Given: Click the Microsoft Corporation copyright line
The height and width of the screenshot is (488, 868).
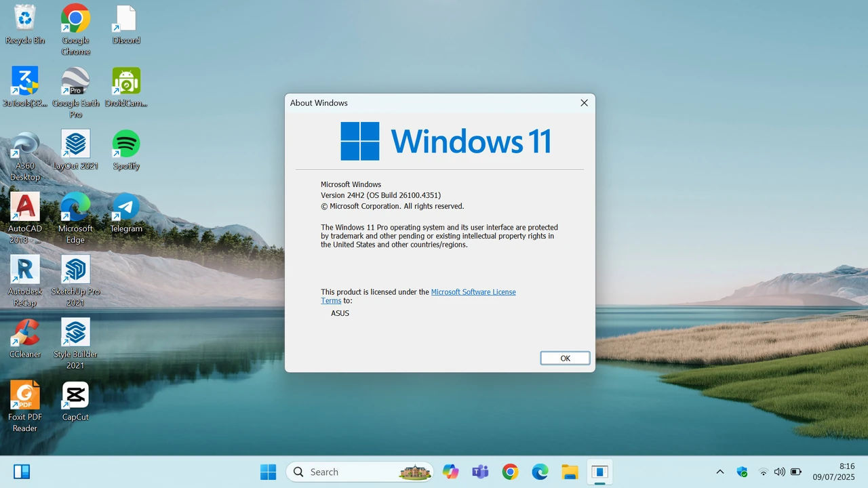Looking at the screenshot, I should [x=393, y=206].
